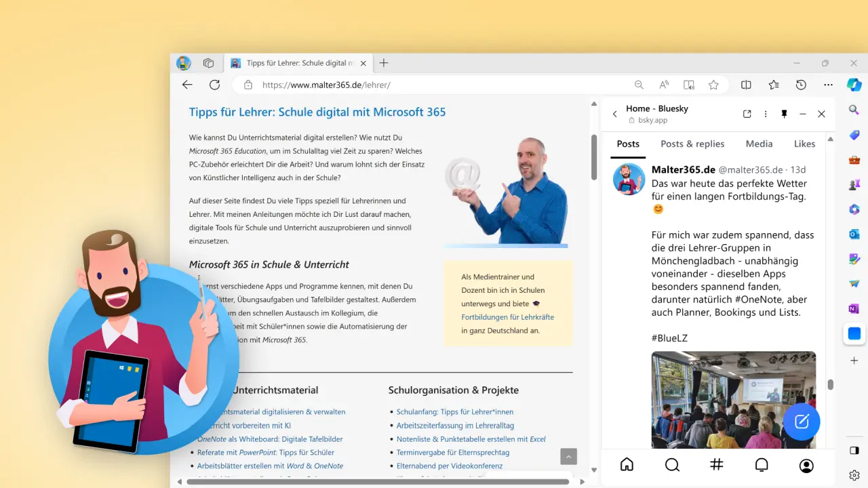Open your Bluesky profile icon
The height and width of the screenshot is (488, 868).
tap(806, 465)
